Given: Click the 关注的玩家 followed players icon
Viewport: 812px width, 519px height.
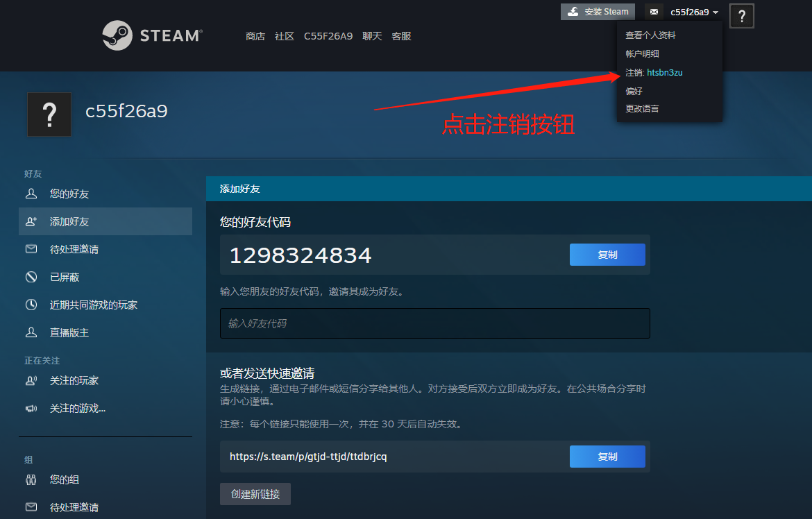Looking at the screenshot, I should pyautogui.click(x=31, y=381).
